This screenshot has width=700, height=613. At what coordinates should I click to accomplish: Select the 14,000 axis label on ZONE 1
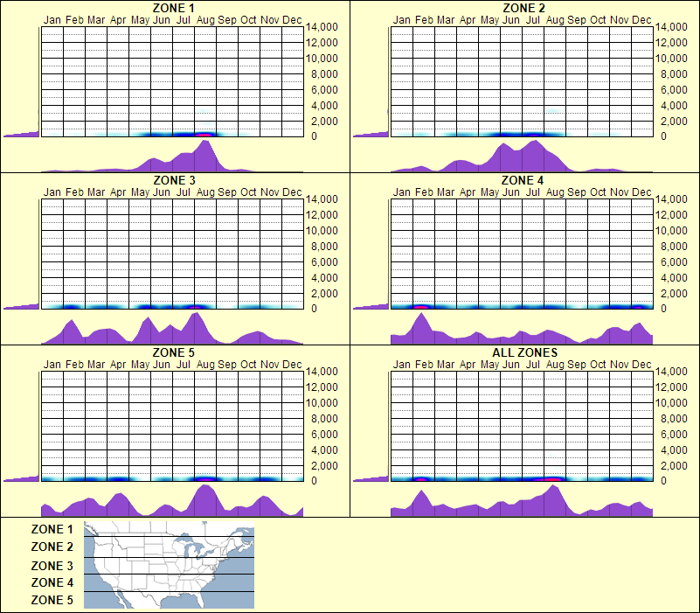click(323, 27)
